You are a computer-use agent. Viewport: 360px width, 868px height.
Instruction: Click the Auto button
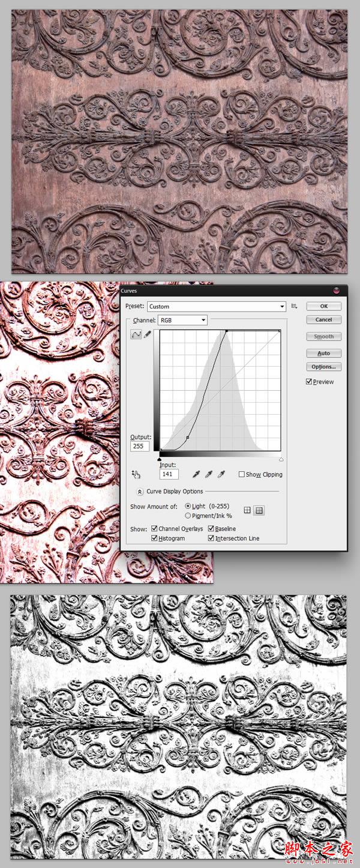click(324, 354)
